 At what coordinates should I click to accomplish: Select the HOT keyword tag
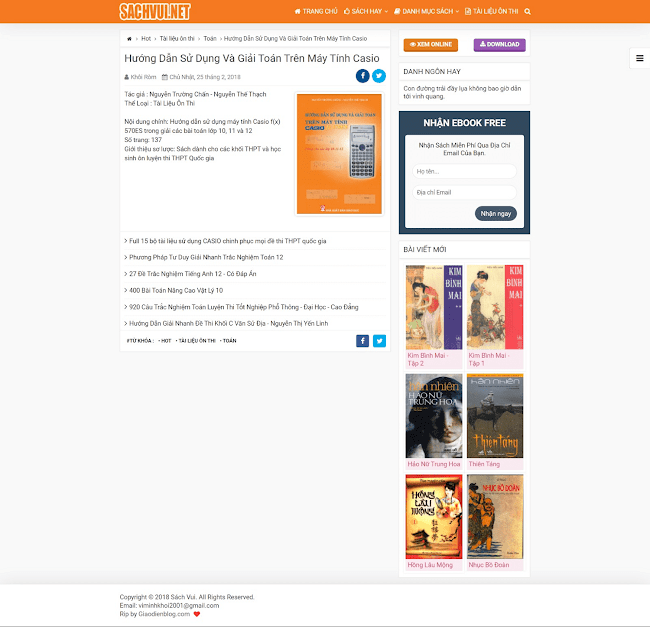tap(165, 341)
